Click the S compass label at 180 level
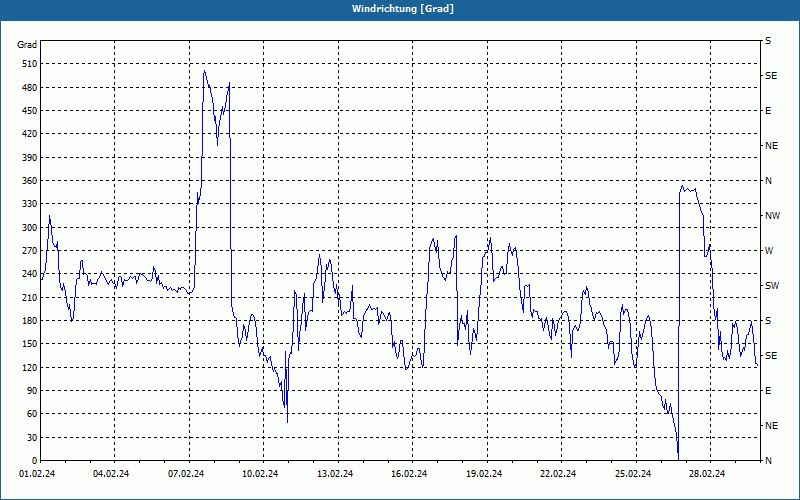 coord(768,321)
